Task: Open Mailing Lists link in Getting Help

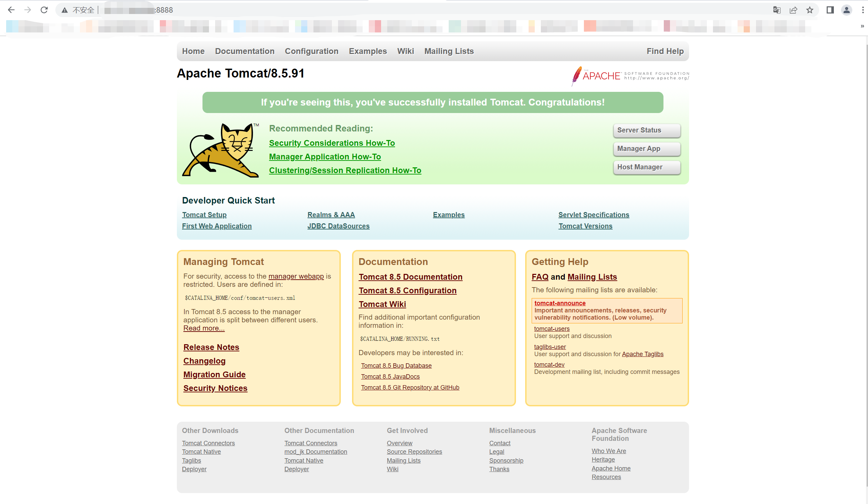Action: (x=592, y=277)
